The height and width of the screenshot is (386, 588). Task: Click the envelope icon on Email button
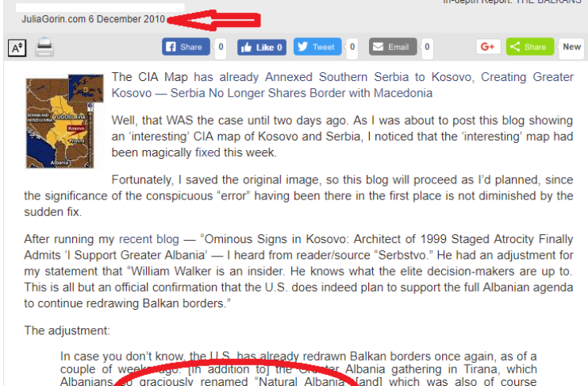378,47
